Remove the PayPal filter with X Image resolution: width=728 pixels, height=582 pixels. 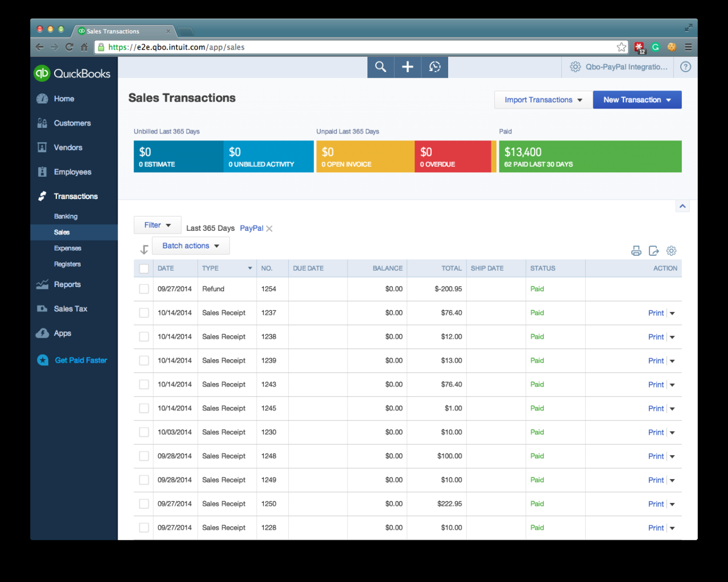point(270,228)
